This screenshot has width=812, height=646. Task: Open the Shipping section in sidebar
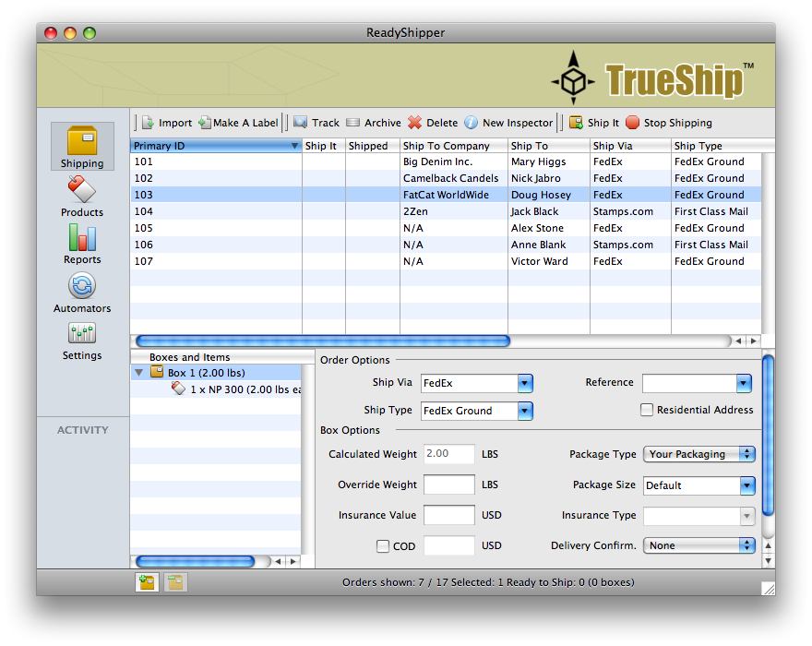pyautogui.click(x=82, y=147)
